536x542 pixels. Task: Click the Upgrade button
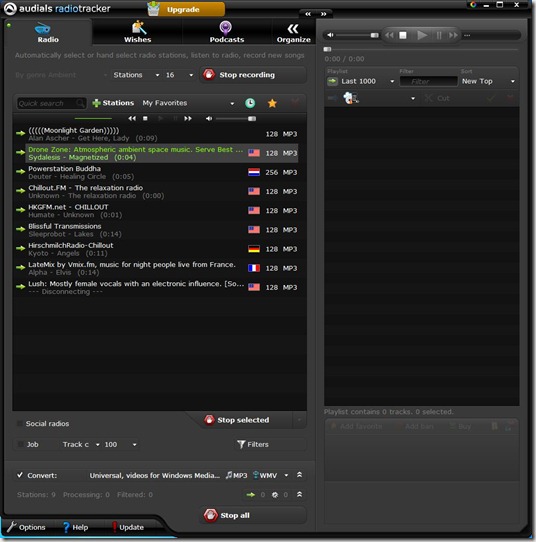point(186,9)
